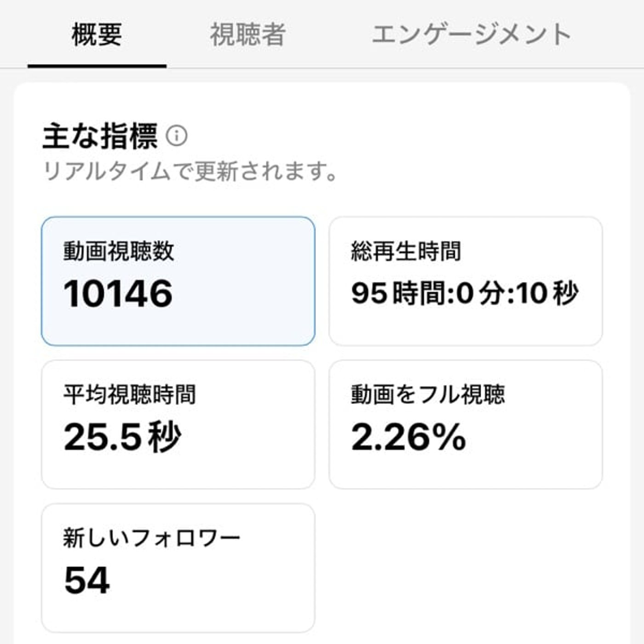Select the 概要 tab
Viewport: 644px width, 644px height.
pyautogui.click(x=97, y=34)
